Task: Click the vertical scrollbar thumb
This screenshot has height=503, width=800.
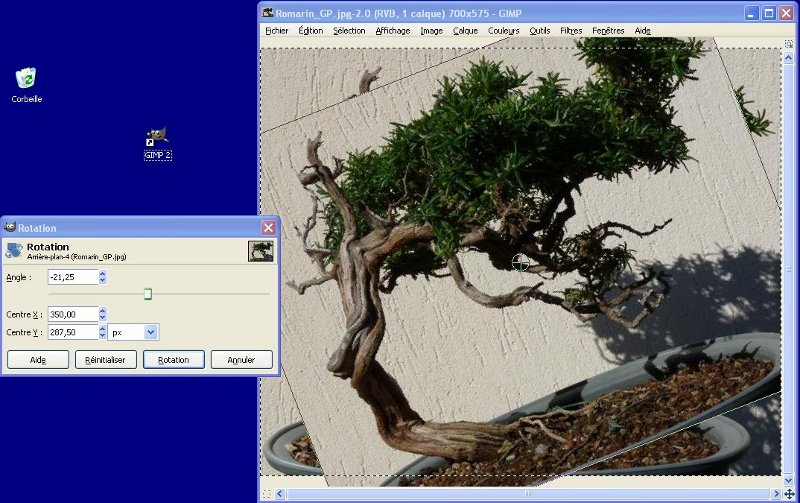Action: tap(789, 269)
